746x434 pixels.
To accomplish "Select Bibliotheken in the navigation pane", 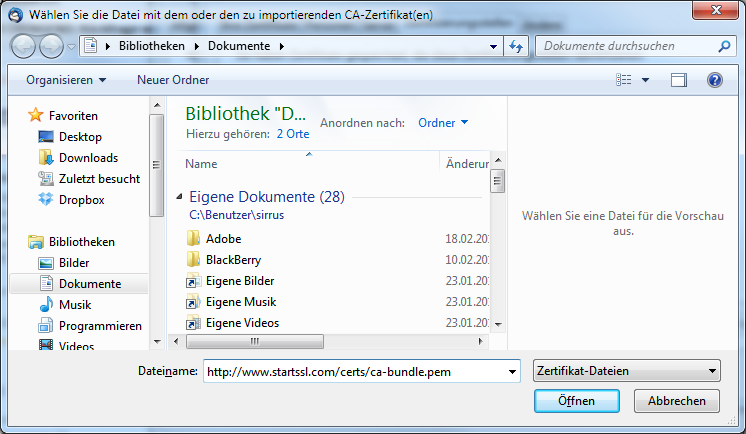I will click(x=81, y=242).
